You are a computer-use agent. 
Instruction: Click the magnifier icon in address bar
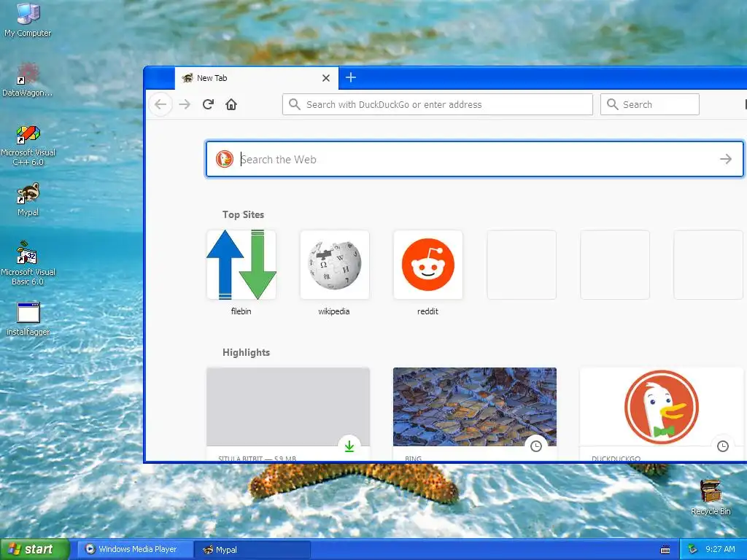tap(295, 104)
